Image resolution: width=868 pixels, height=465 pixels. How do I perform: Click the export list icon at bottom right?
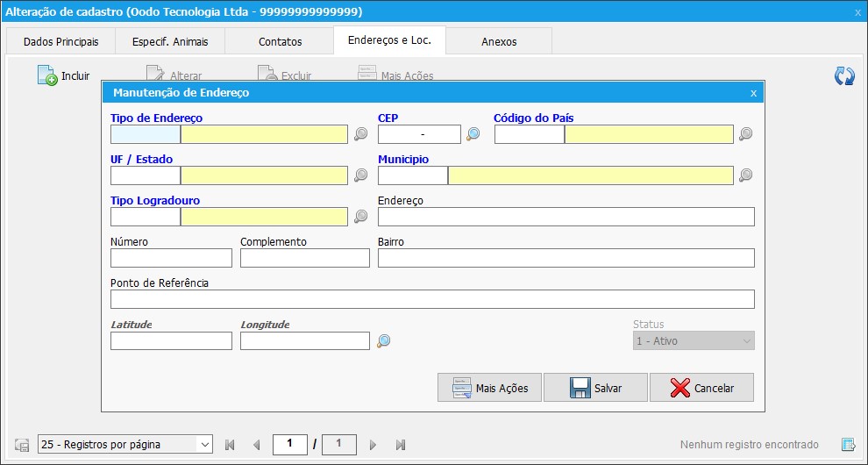pyautogui.click(x=848, y=444)
